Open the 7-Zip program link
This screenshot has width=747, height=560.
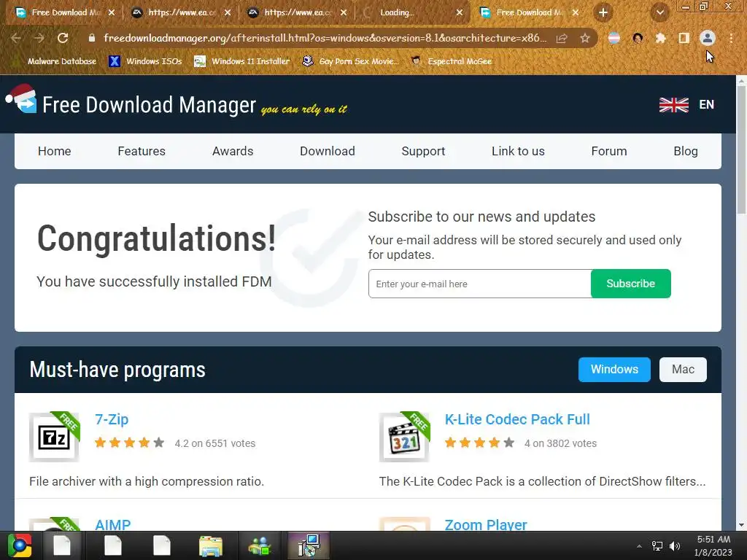(x=112, y=419)
